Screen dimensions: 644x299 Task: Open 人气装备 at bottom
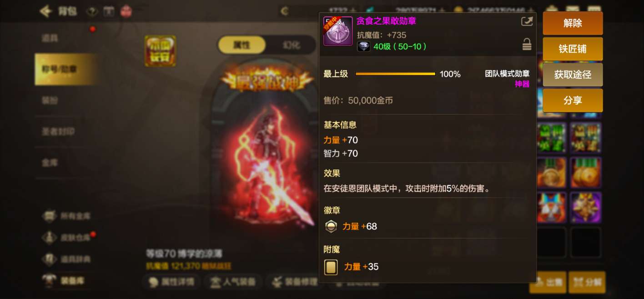pyautogui.click(x=232, y=282)
